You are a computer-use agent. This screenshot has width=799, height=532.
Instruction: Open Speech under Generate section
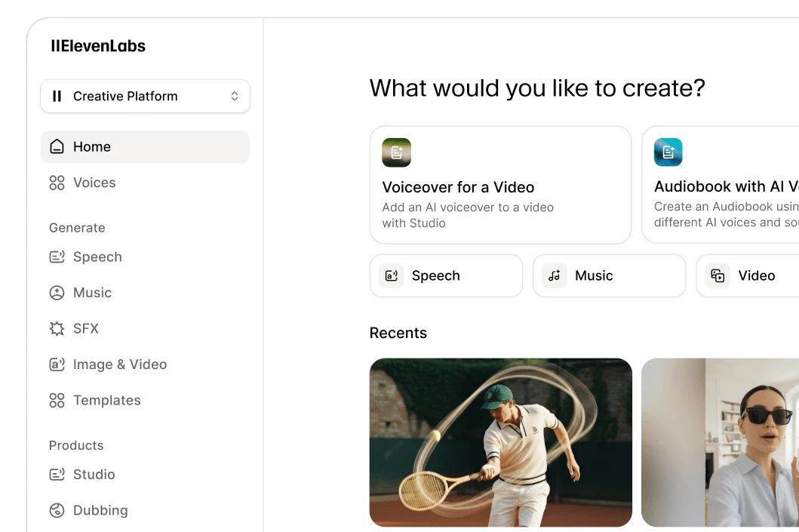[145, 257]
